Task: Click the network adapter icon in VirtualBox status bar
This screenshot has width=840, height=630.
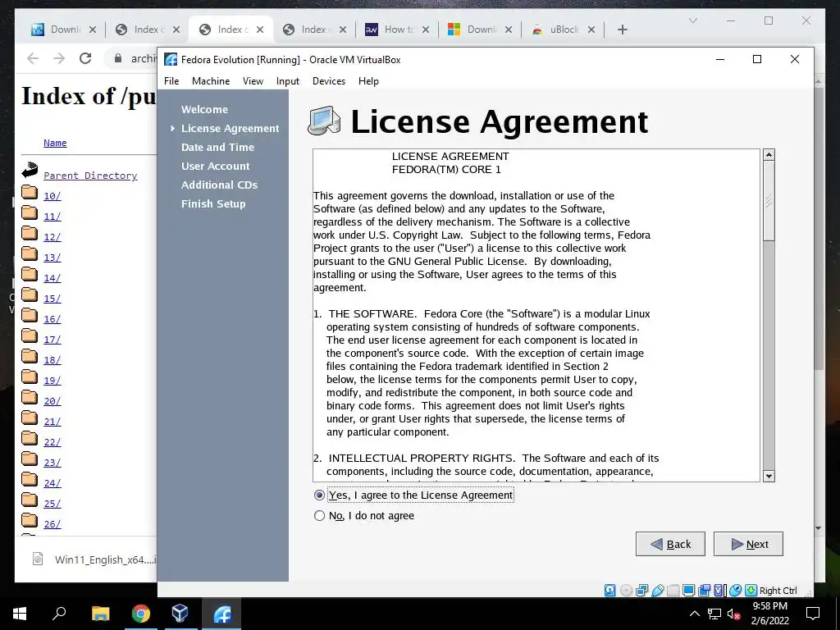Action: click(641, 591)
